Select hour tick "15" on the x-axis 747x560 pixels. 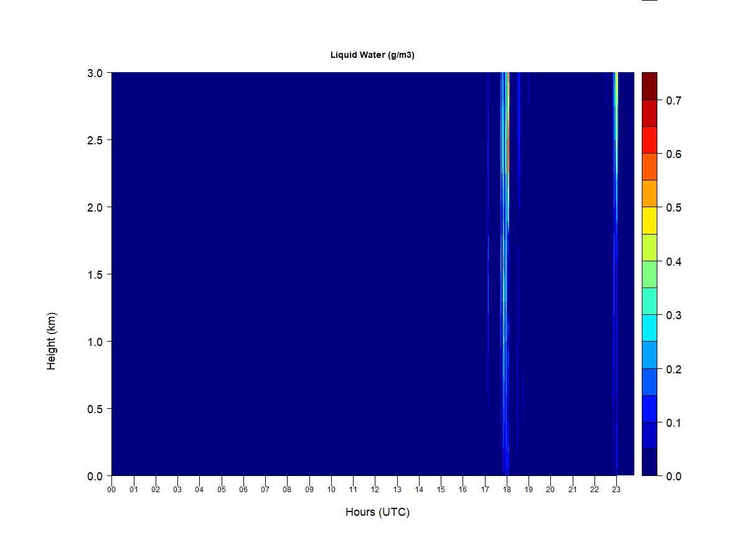[441, 490]
